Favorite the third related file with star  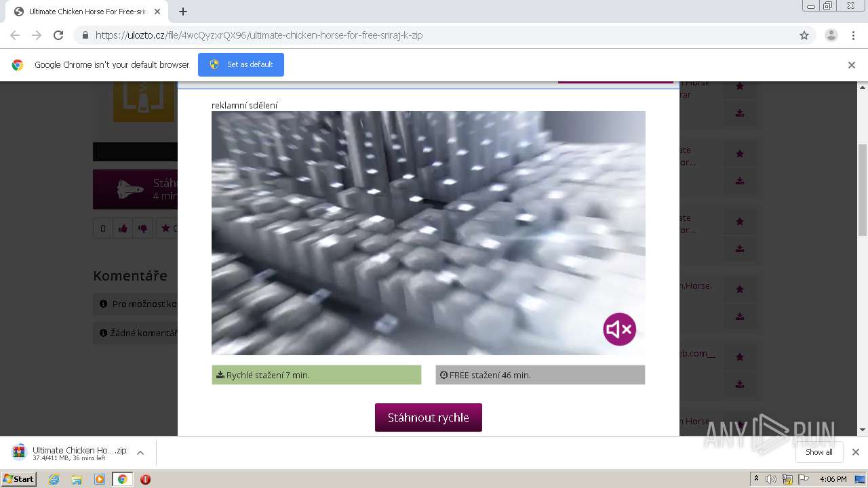pyautogui.click(x=740, y=222)
